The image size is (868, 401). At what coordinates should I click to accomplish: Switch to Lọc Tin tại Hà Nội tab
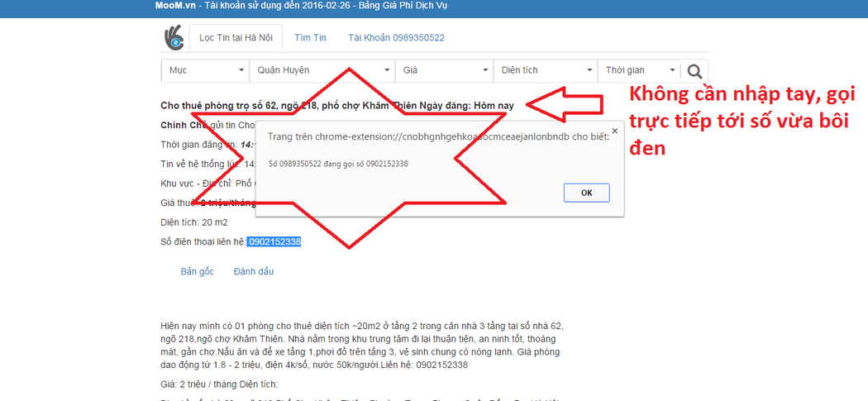click(x=236, y=38)
